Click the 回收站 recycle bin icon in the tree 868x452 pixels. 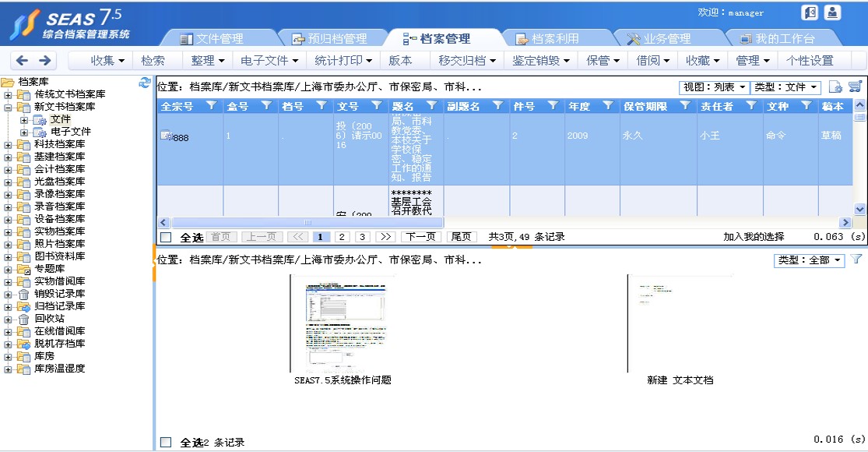[23, 319]
